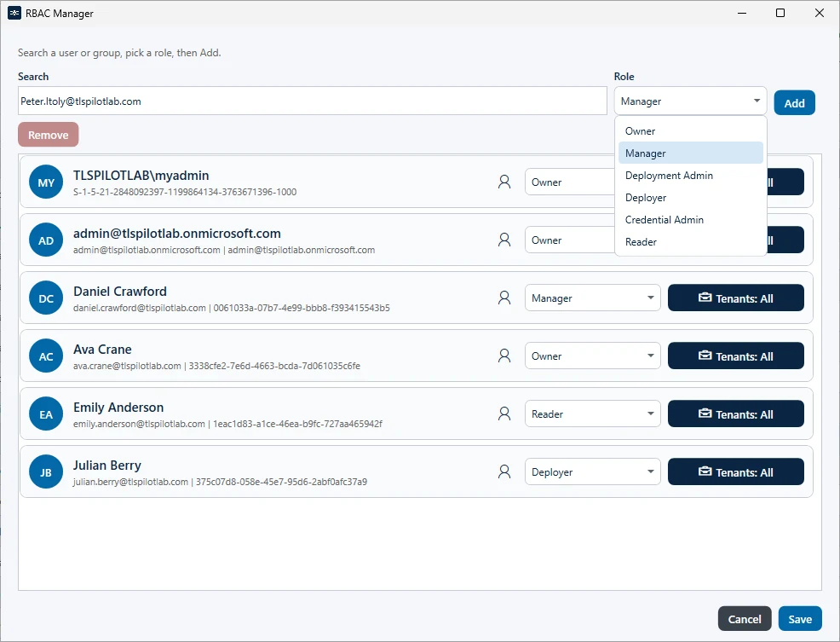The height and width of the screenshot is (642, 840).
Task: Select Owner in the role list
Action: point(691,130)
